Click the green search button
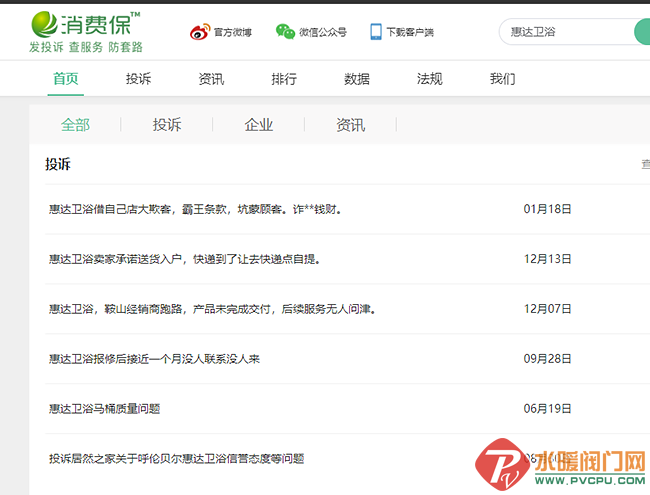Image resolution: width=650 pixels, height=495 pixels. (642, 32)
